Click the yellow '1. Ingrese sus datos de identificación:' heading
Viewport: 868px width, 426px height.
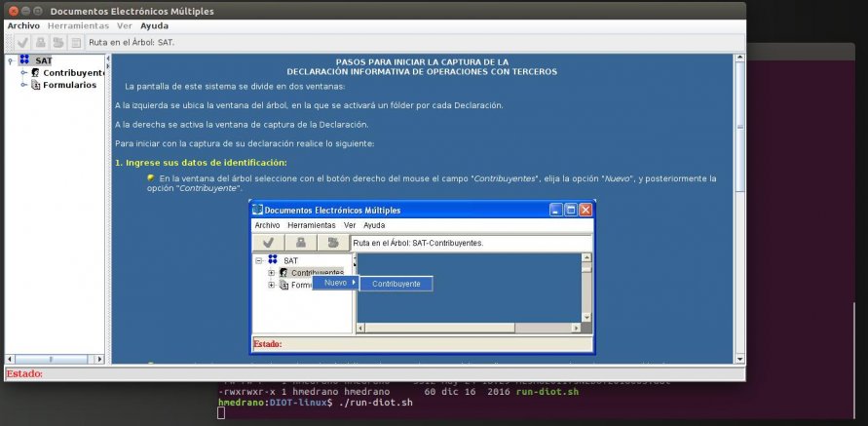click(201, 163)
